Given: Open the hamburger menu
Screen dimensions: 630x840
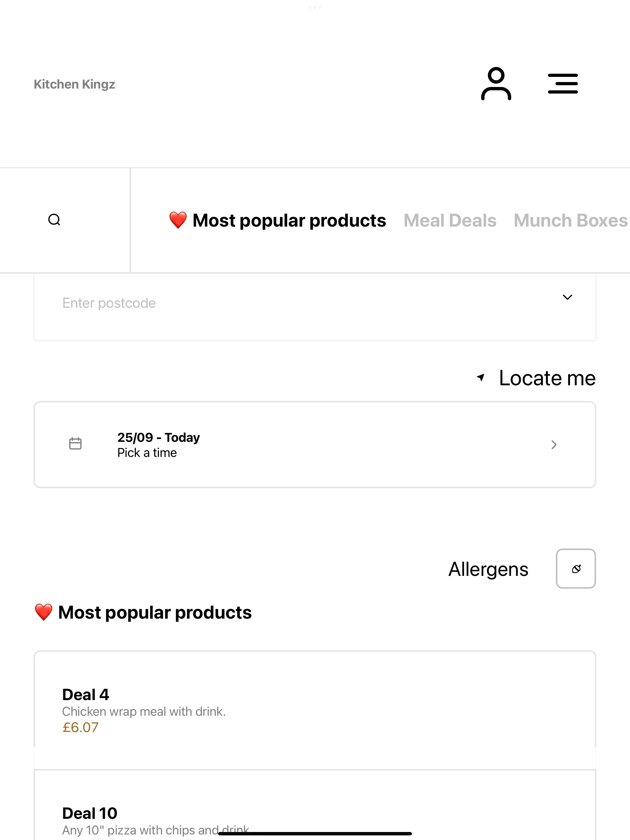Looking at the screenshot, I should click(563, 84).
